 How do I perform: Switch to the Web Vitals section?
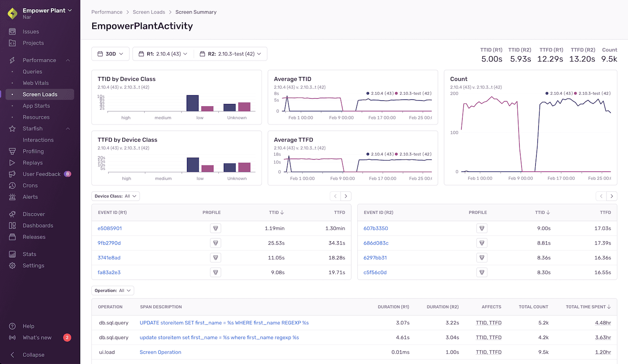[36, 83]
